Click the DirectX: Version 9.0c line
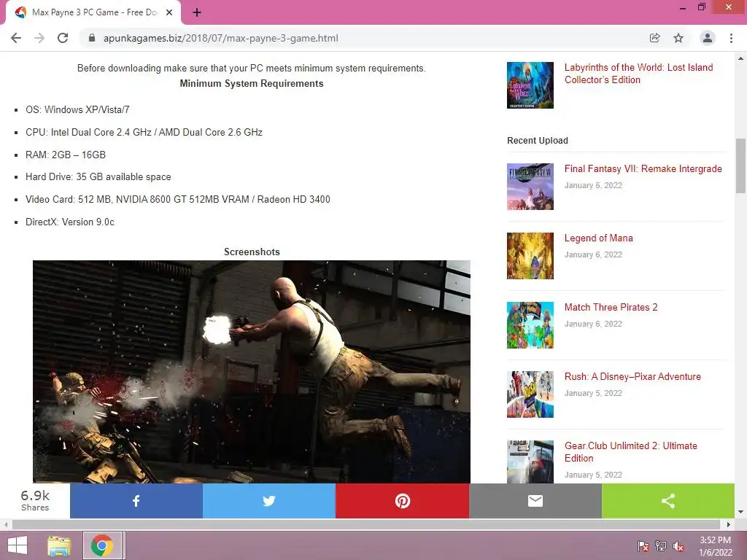 click(x=70, y=222)
